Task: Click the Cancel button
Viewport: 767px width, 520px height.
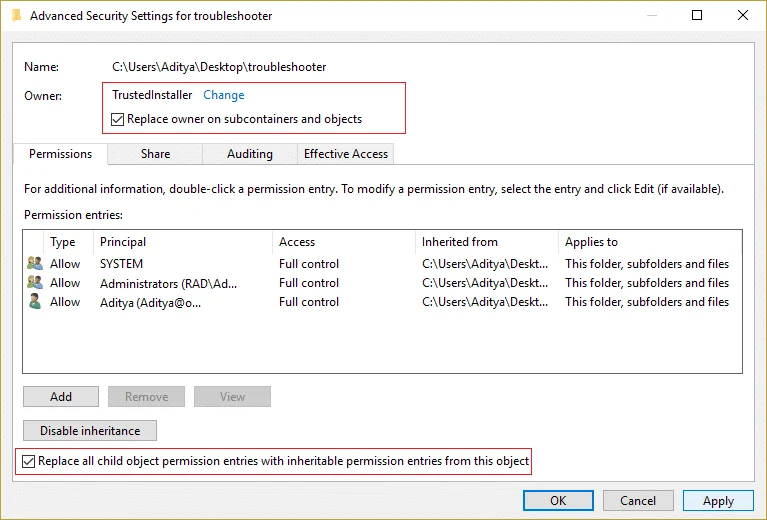Action: (638, 500)
